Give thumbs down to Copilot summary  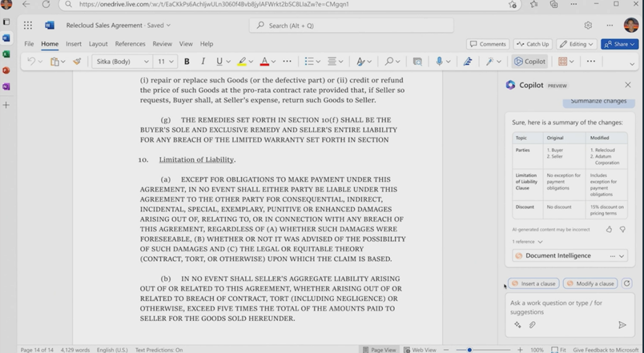pos(622,230)
